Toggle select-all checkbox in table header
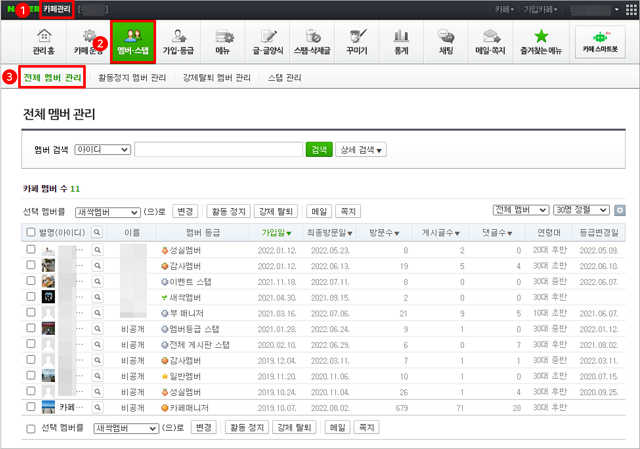 [31, 232]
